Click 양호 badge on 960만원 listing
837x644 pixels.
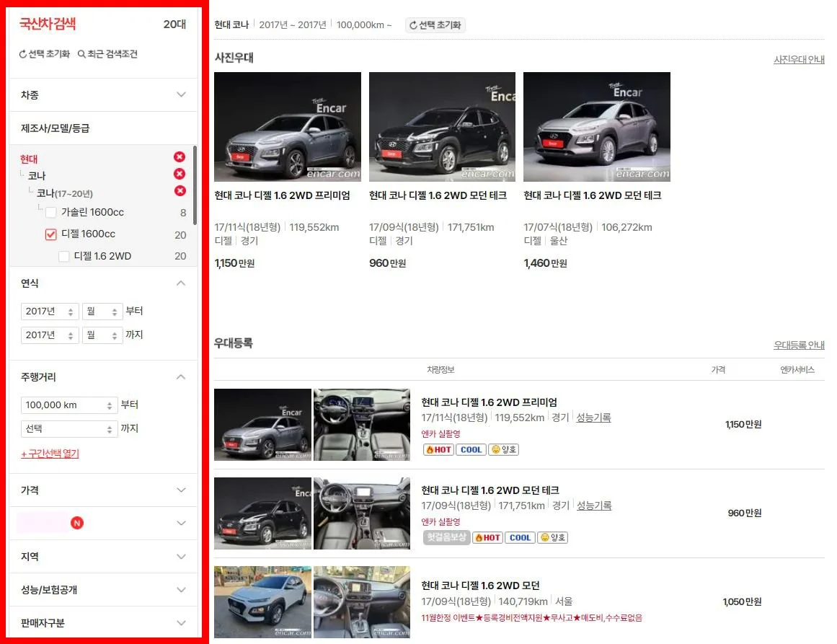[552, 538]
